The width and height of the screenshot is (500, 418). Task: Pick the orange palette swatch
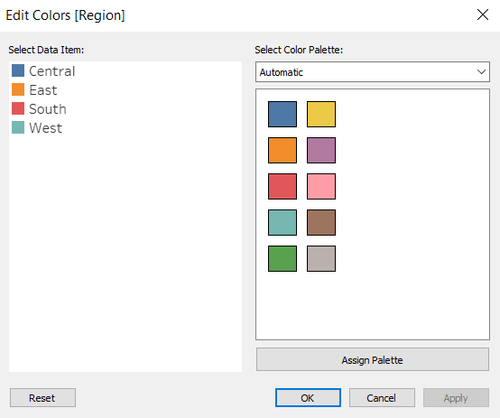click(282, 150)
